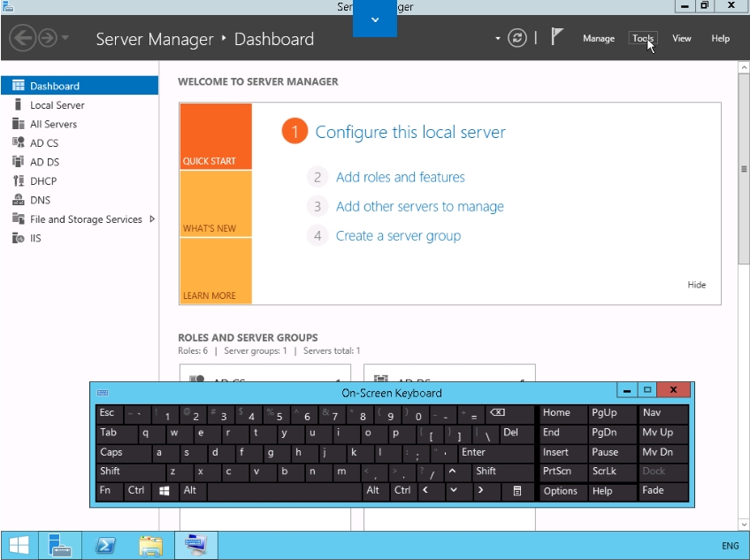750x560 pixels.
Task: Click Configure this local server link
Action: point(409,132)
